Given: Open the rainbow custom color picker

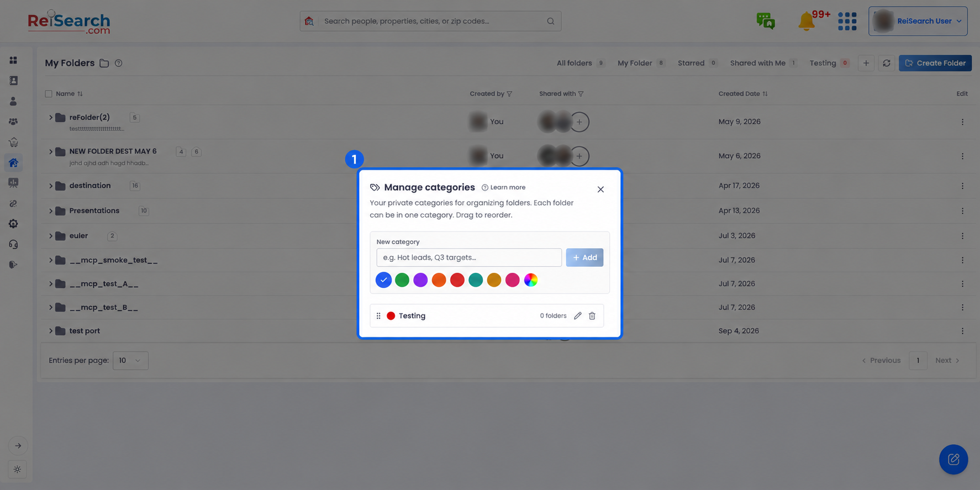Looking at the screenshot, I should pos(531,280).
